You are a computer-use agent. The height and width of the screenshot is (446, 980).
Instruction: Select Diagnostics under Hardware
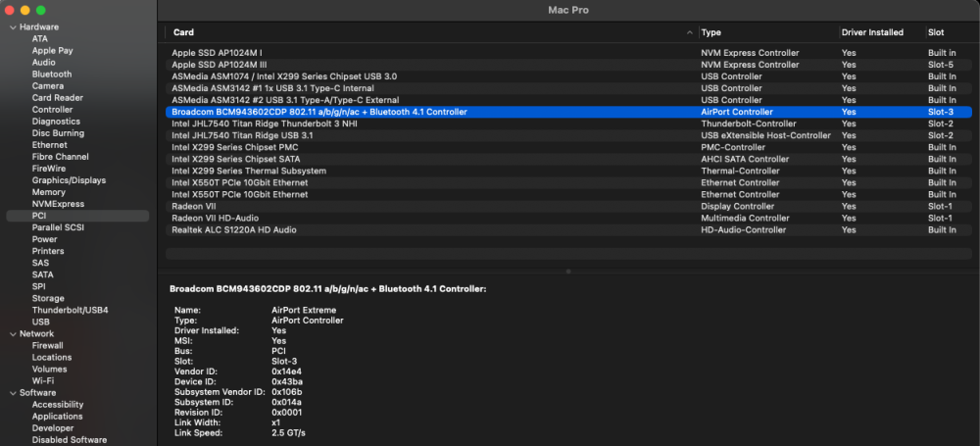point(56,122)
